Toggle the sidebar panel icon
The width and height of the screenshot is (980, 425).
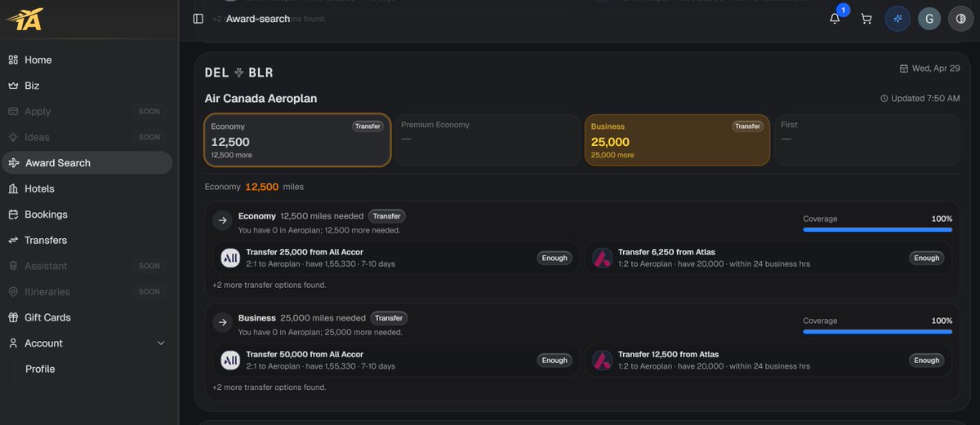click(x=198, y=18)
